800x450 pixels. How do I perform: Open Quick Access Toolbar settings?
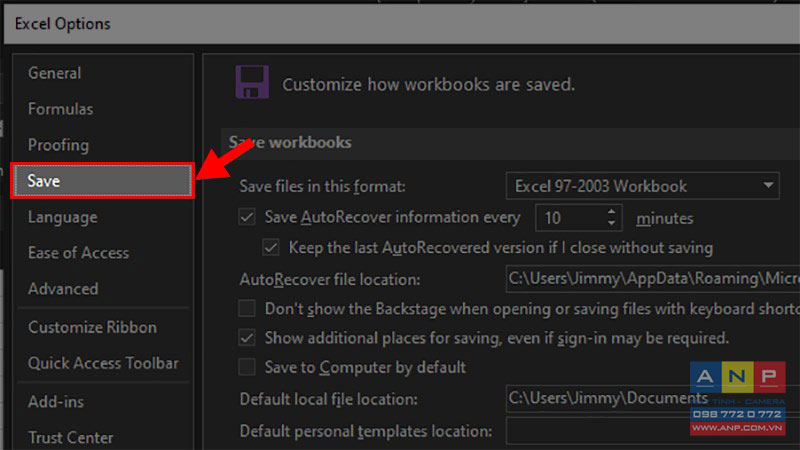tap(103, 363)
